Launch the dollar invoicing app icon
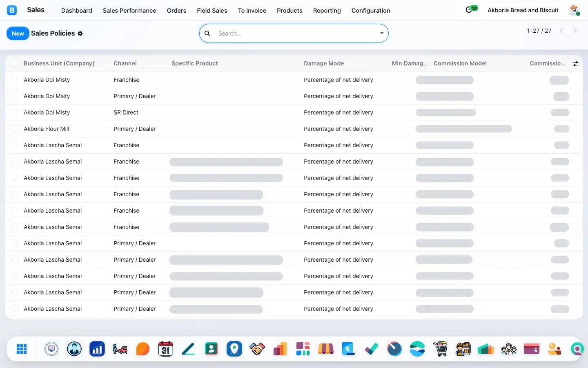 click(349, 349)
